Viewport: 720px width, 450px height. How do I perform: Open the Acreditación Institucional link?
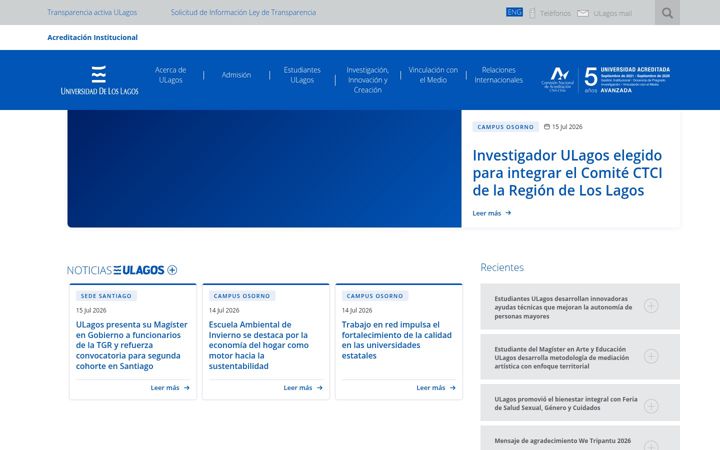92,38
